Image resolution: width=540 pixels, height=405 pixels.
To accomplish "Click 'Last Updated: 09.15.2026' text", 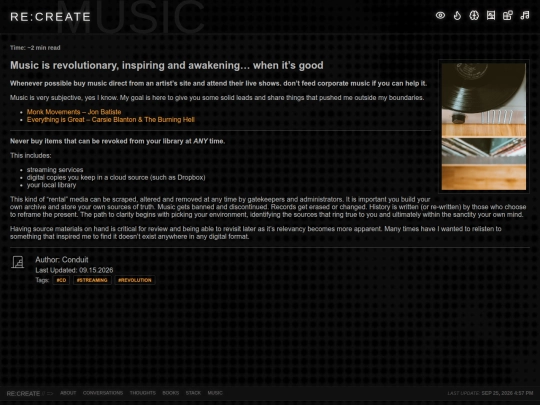I will (74, 270).
